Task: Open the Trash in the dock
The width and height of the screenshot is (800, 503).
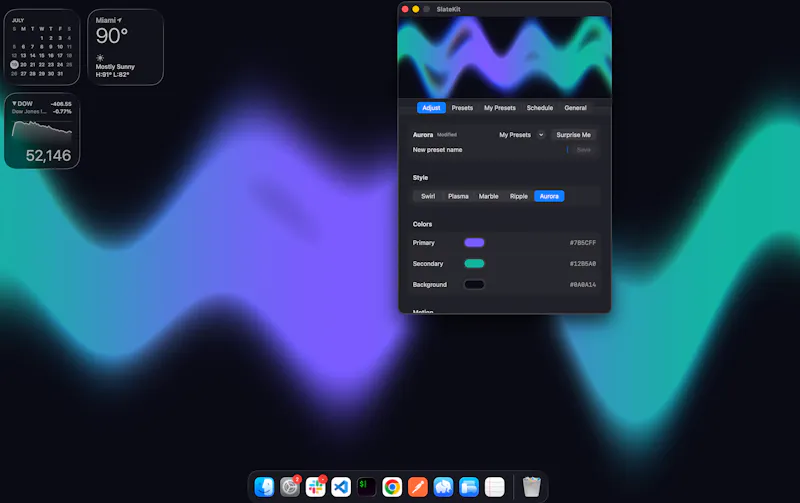Action: point(532,487)
